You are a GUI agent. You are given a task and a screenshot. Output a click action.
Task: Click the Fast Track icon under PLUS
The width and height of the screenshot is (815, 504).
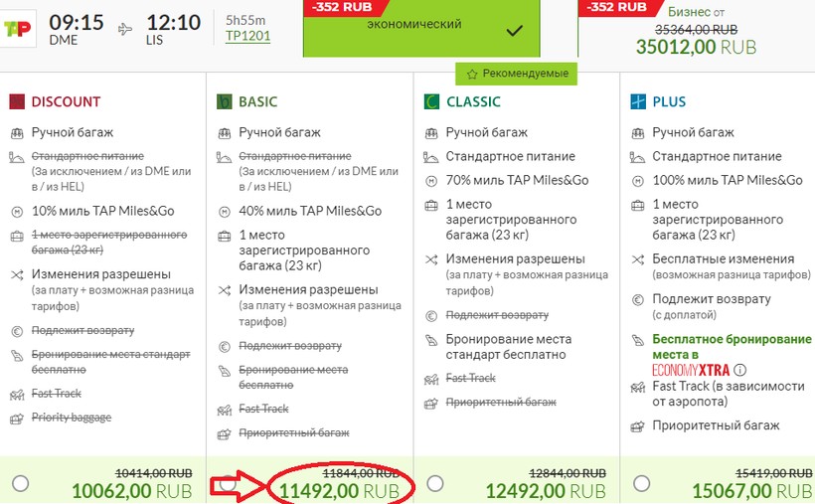click(x=637, y=386)
